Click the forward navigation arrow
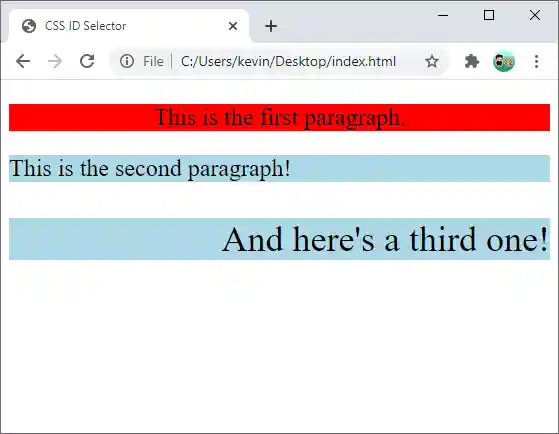The width and height of the screenshot is (559, 434). point(55,61)
